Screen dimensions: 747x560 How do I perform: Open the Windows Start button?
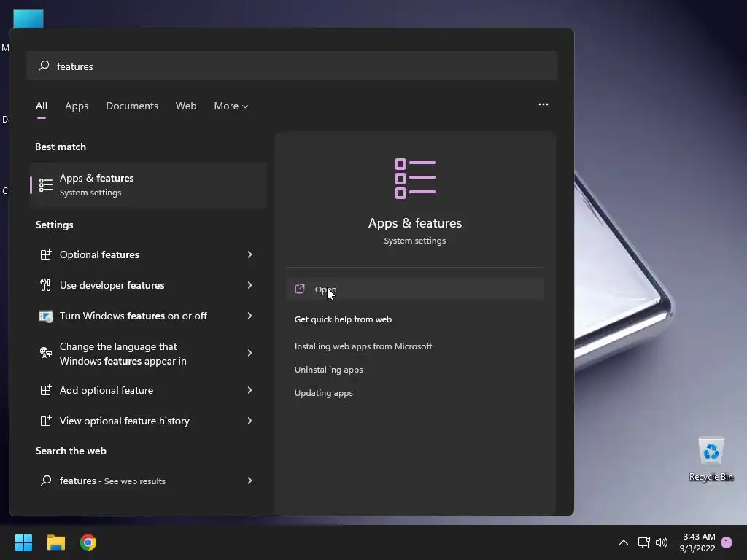(23, 542)
